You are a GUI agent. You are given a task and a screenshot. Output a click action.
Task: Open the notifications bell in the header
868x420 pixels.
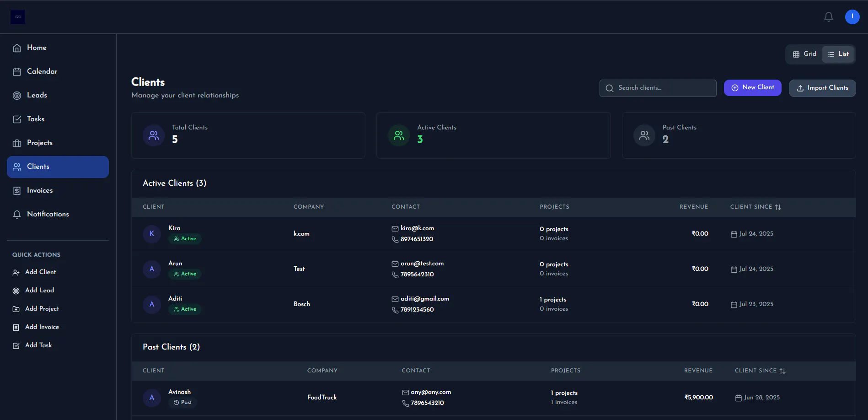coord(828,17)
